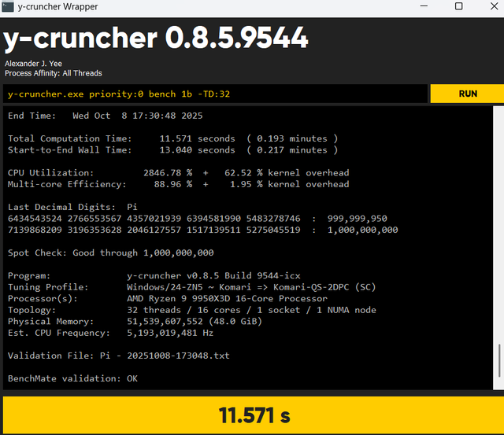Click the 'Start-to-End Wall Time:' line
Viewport: 504px width, 435px height.
173,150
